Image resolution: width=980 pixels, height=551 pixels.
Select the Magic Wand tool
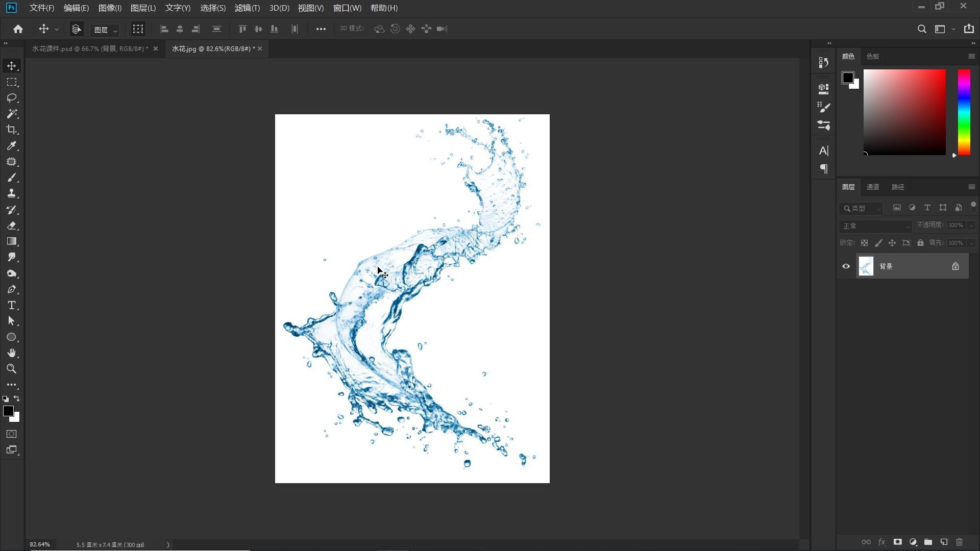[12, 114]
